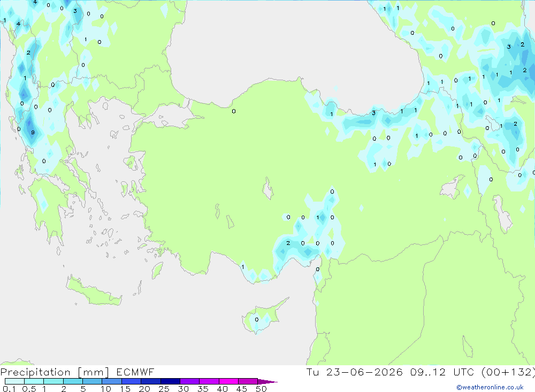
Task: Select the 40–45 mm magenta legend segment
Action: (x=228, y=381)
